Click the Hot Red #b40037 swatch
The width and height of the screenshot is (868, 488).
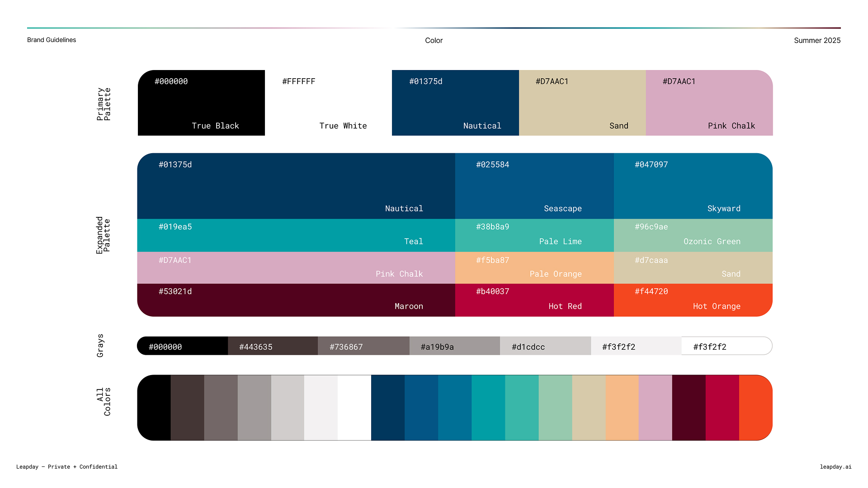pyautogui.click(x=534, y=300)
